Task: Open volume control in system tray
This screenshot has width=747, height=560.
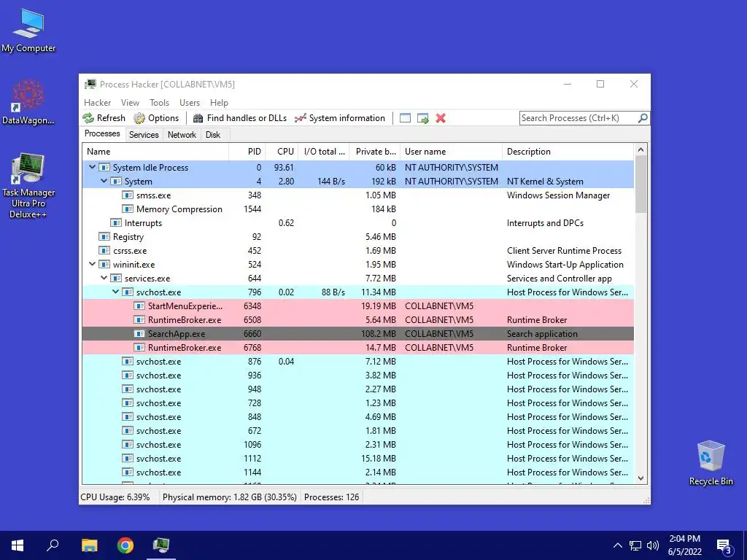Action: pyautogui.click(x=653, y=545)
